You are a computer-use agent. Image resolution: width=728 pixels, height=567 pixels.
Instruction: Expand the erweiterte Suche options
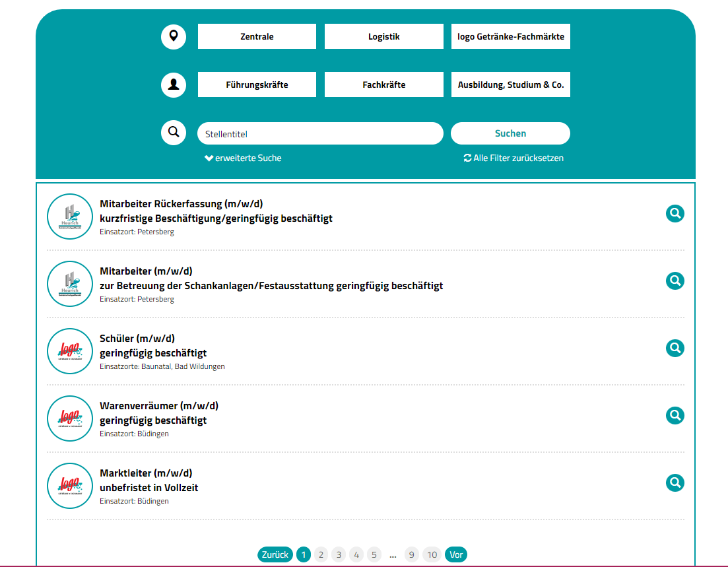pyautogui.click(x=243, y=158)
